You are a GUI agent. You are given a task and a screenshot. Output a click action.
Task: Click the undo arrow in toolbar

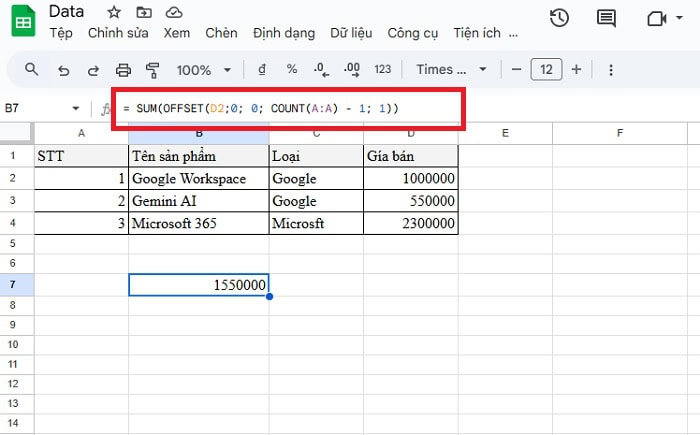point(63,70)
